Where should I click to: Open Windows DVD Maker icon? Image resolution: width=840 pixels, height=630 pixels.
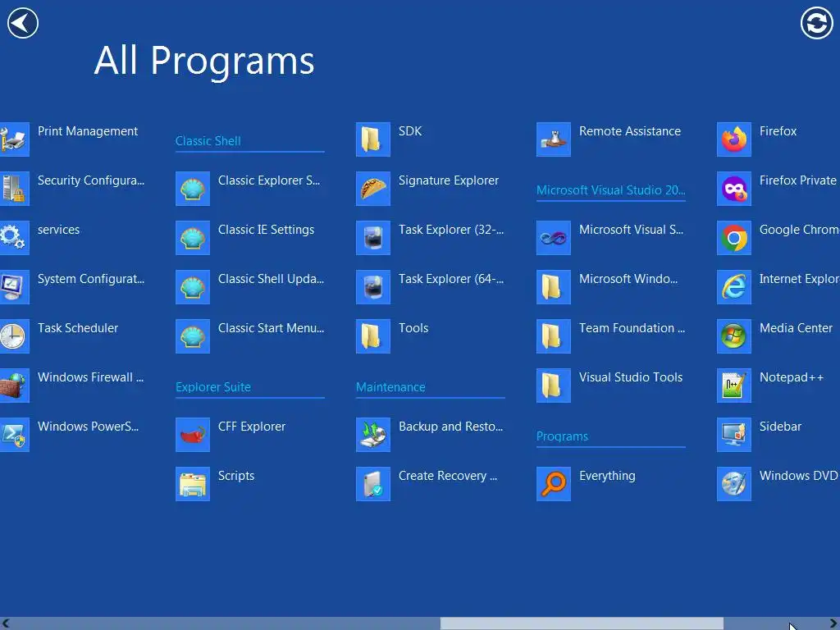click(x=734, y=484)
